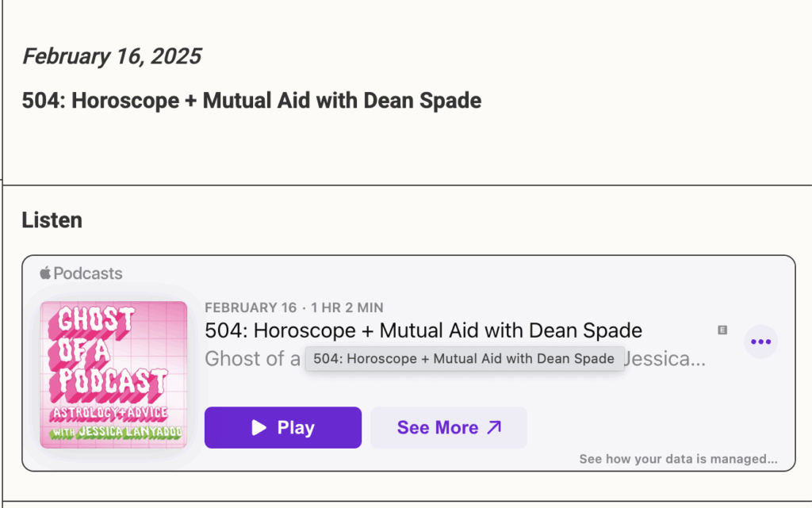Screen dimensions: 812x508
Task: Open the Ghost of a Podcast artwork
Action: [x=113, y=375]
